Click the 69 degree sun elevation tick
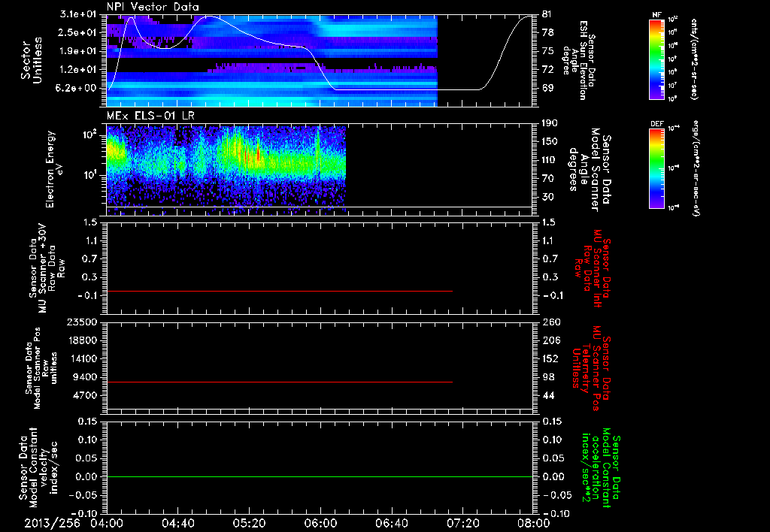The width and height of the screenshot is (770, 532). (x=547, y=88)
